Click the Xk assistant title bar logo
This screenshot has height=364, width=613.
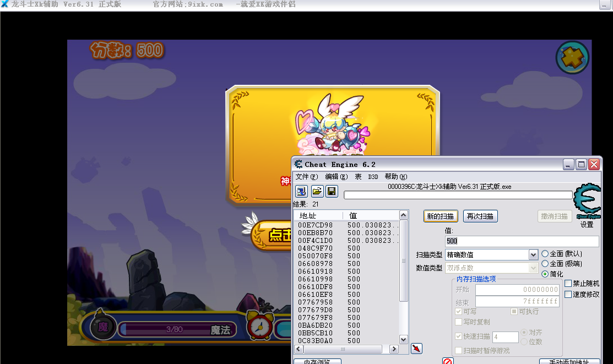point(5,4)
